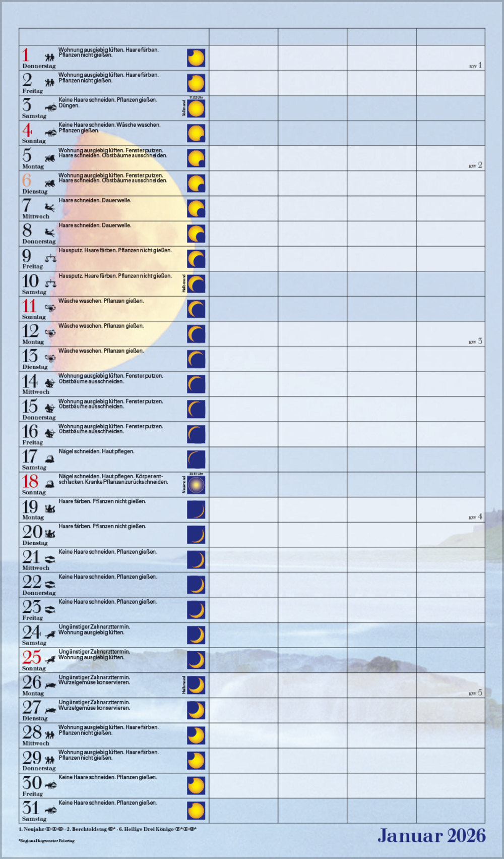Click the full moon icon on January 3

[x=196, y=108]
